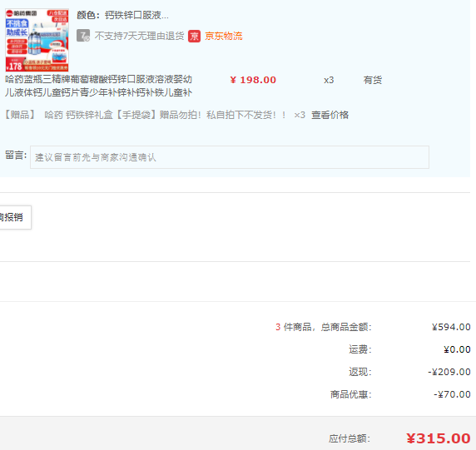Select the 应付总额 ¥315.00 amount

[439, 439]
